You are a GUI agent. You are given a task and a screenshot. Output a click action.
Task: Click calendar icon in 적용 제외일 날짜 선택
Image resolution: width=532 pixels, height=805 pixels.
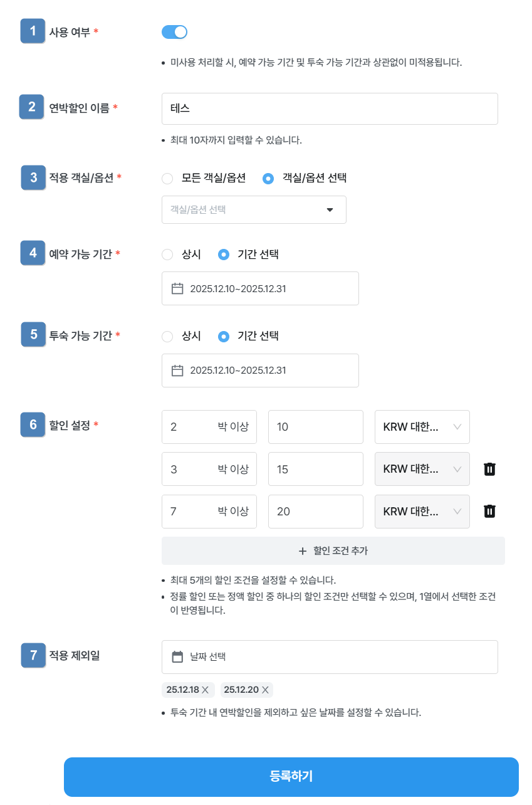coord(177,657)
